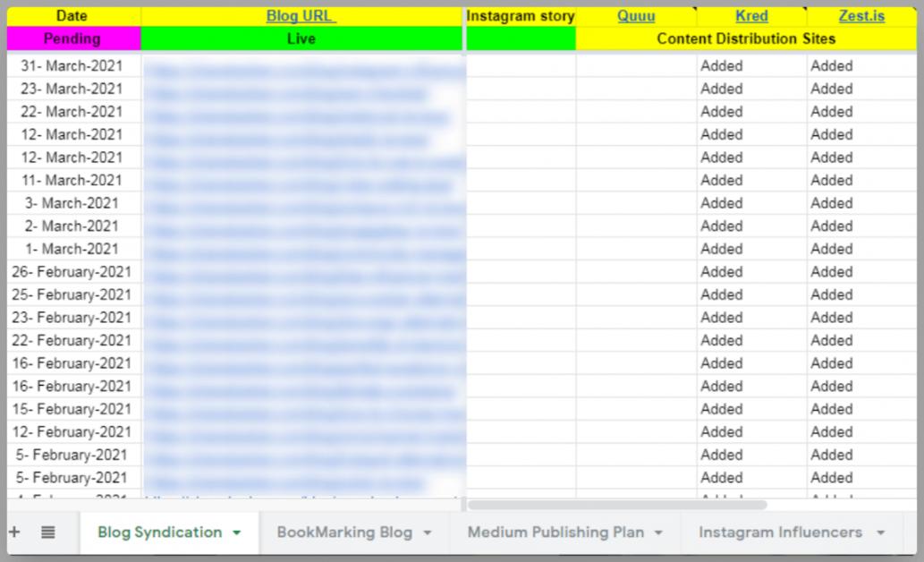Expand BookMarking Blog tab dropdown arrow
This screenshot has height=562, width=924.
click(428, 532)
